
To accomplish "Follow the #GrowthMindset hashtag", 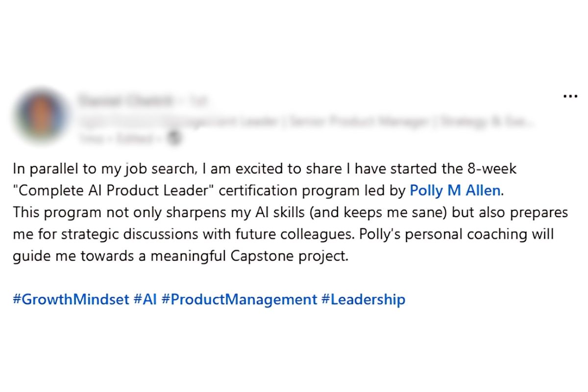I will tap(71, 299).
